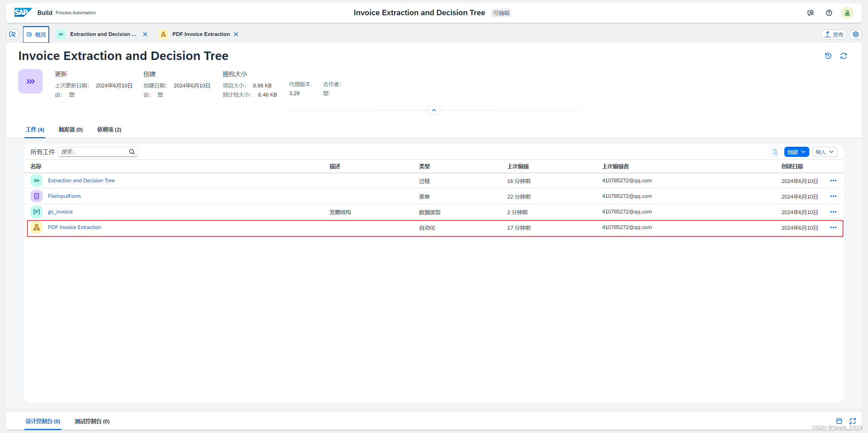Click the 自动化 type cell
The height and width of the screenshot is (433, 868).
427,228
